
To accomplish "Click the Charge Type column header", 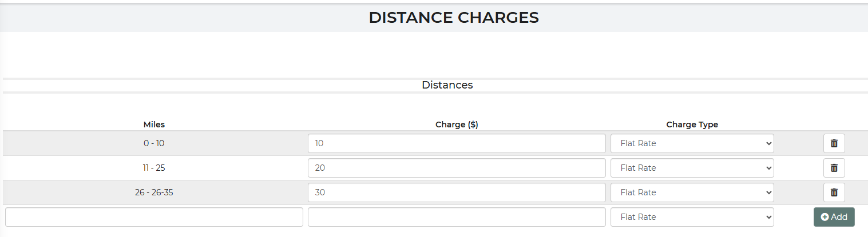I will (x=692, y=124).
